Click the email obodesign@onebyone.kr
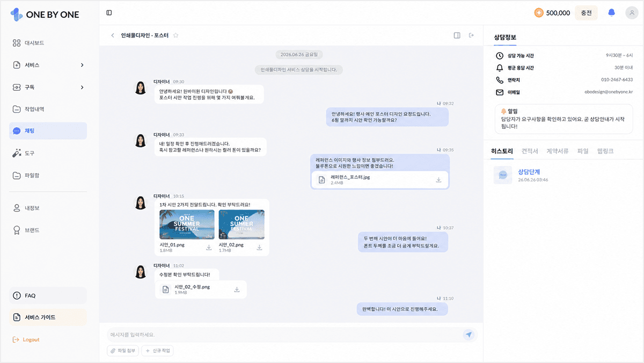The height and width of the screenshot is (363, 644). 609,92
